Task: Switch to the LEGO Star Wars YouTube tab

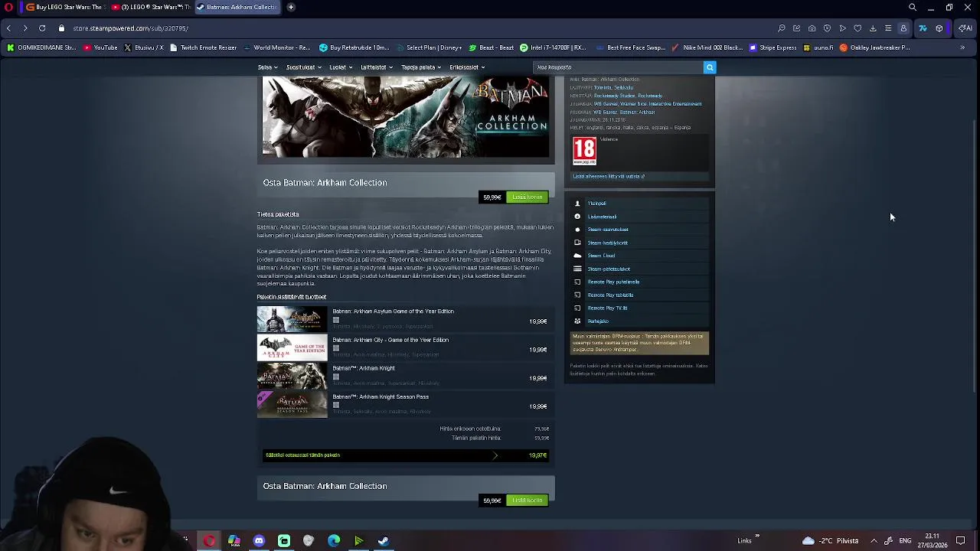Action: (x=149, y=7)
